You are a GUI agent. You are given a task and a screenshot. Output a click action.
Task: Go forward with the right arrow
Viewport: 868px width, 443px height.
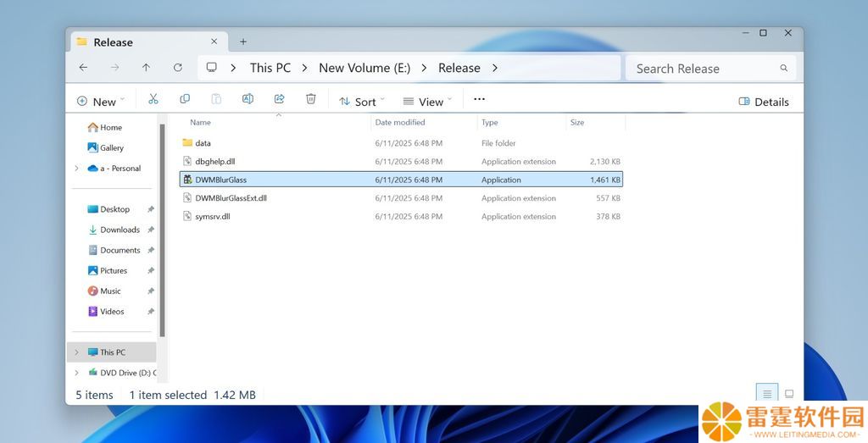114,68
